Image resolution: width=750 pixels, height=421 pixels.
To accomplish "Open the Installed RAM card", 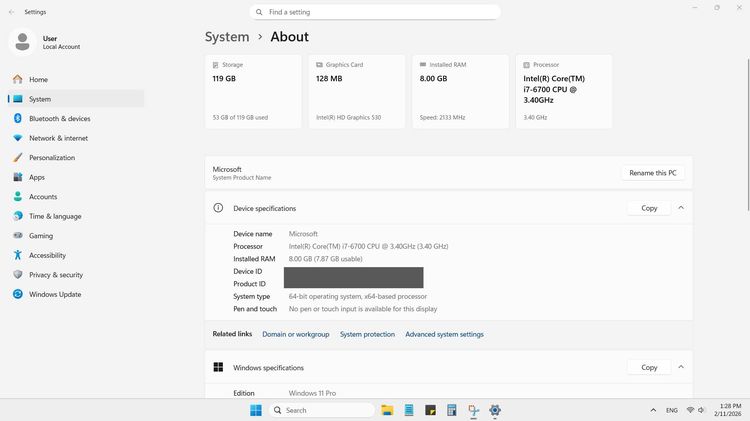I will click(x=461, y=91).
